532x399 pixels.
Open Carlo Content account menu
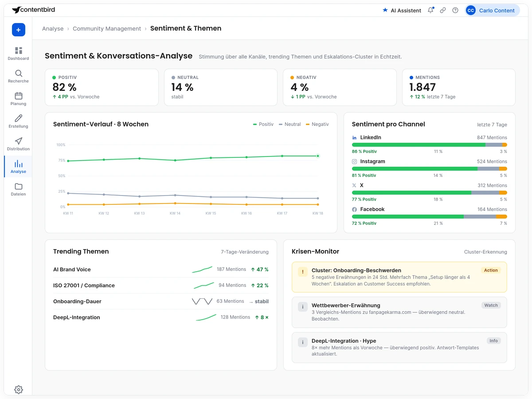492,10
